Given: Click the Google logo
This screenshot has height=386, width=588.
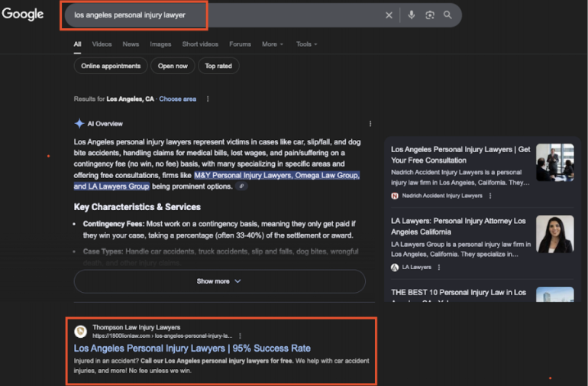Looking at the screenshot, I should [x=22, y=15].
